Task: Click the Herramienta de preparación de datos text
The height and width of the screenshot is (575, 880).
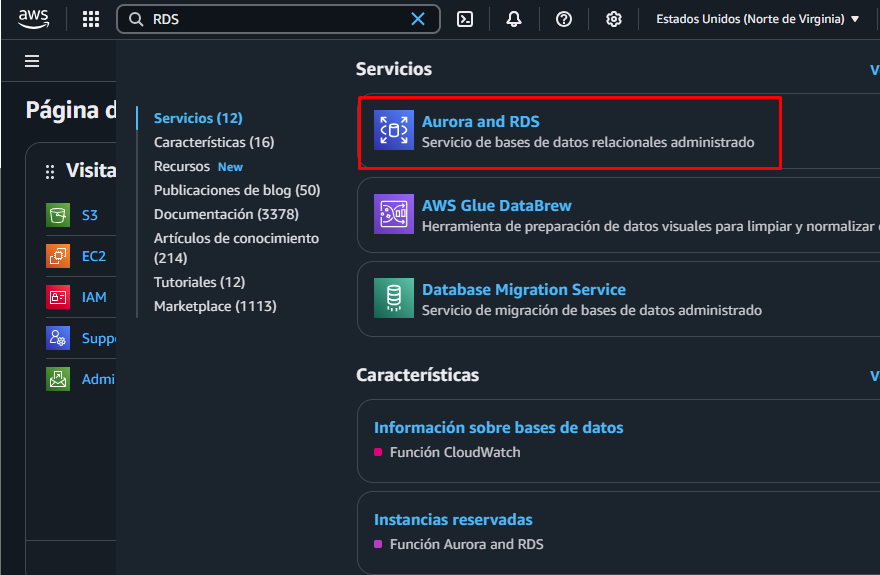Action: tap(650, 226)
